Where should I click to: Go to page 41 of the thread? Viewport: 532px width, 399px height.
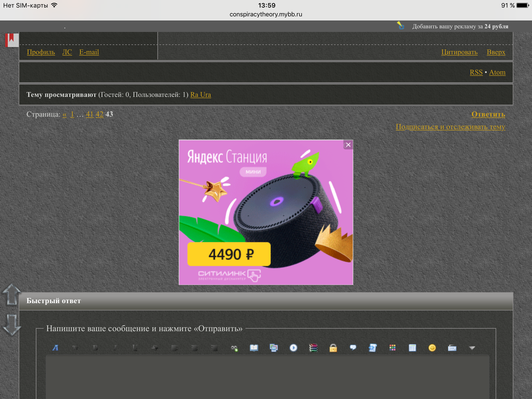pos(90,114)
